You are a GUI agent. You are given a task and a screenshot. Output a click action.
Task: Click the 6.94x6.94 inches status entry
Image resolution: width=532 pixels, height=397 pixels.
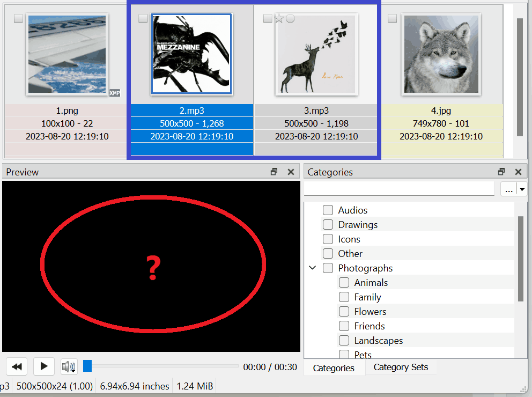point(135,386)
